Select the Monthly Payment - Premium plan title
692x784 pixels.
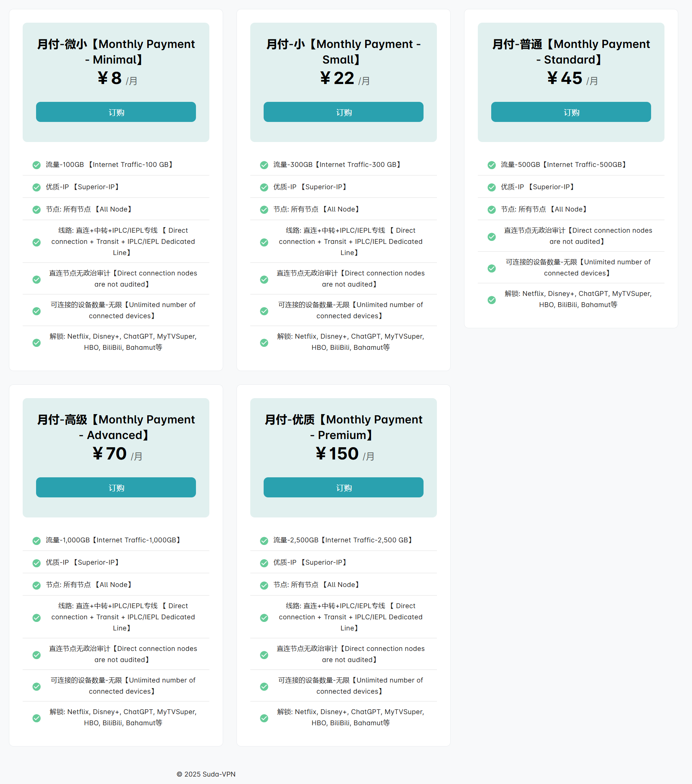tap(343, 427)
